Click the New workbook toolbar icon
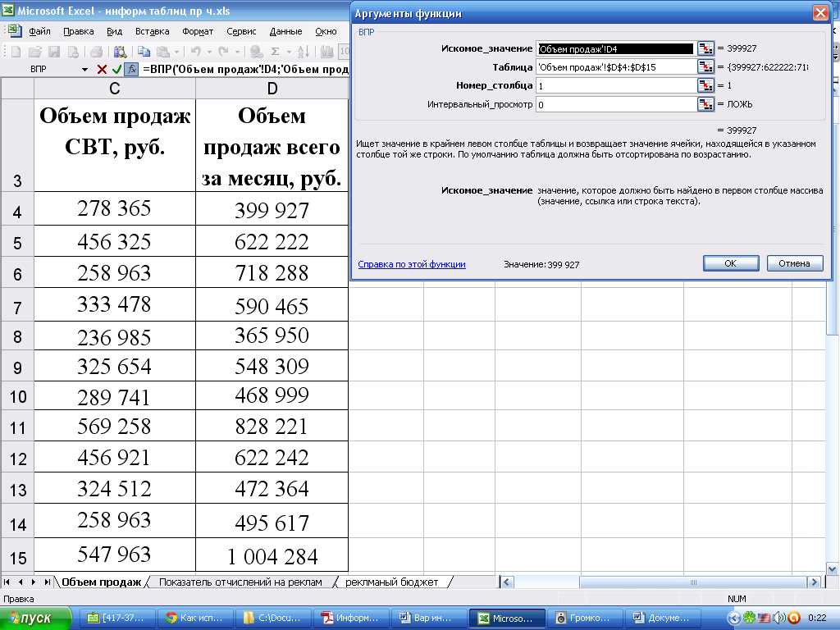The height and width of the screenshot is (630, 840). pyautogui.click(x=16, y=52)
